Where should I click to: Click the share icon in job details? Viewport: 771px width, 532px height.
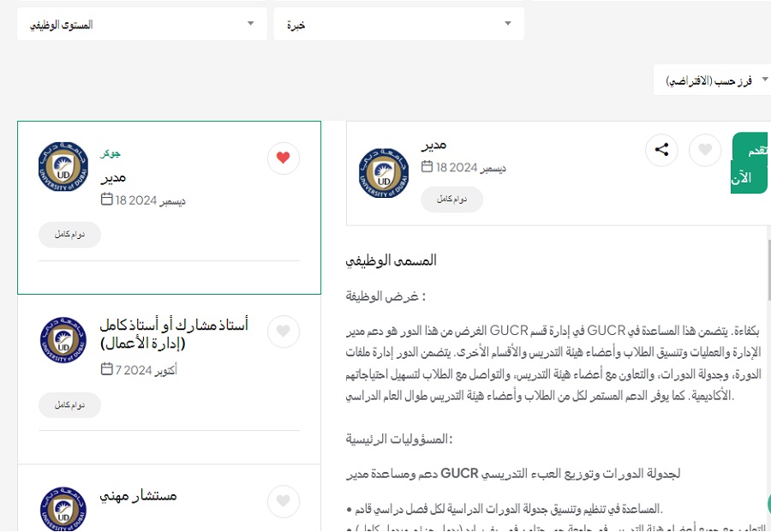(x=661, y=150)
